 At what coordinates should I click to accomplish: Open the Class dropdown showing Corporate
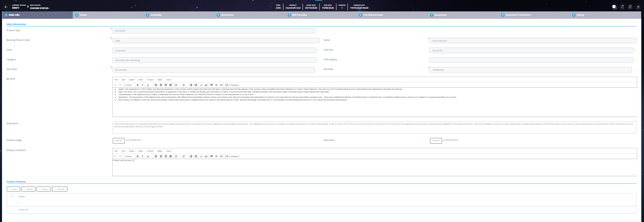pyautogui.click(x=214, y=51)
